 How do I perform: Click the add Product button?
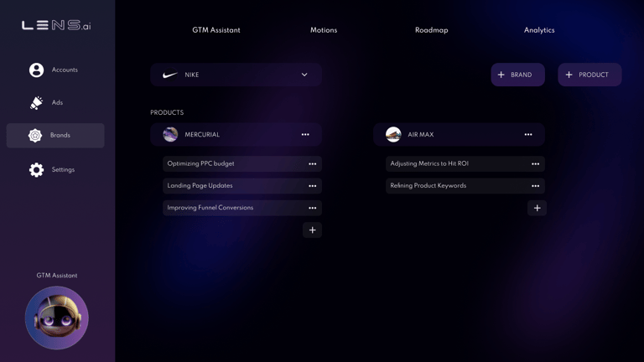589,75
